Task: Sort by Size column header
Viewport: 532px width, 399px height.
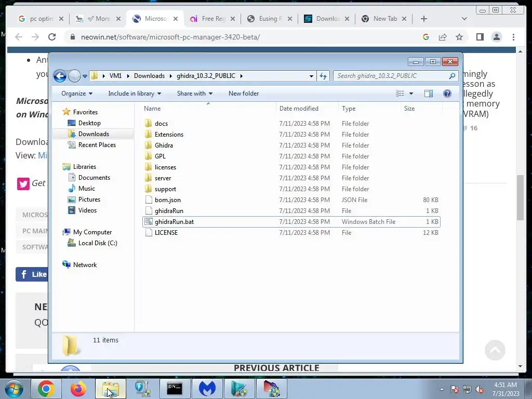Action: 421,109
